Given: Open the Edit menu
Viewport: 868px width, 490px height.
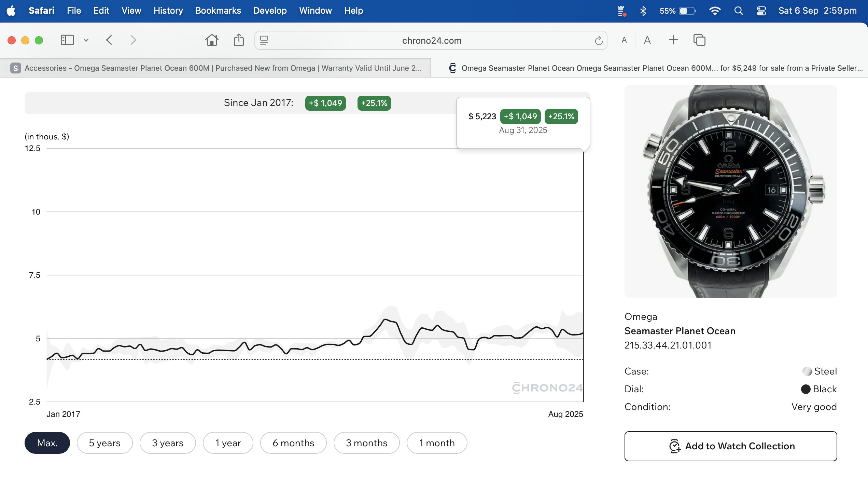Looking at the screenshot, I should pyautogui.click(x=101, y=11).
